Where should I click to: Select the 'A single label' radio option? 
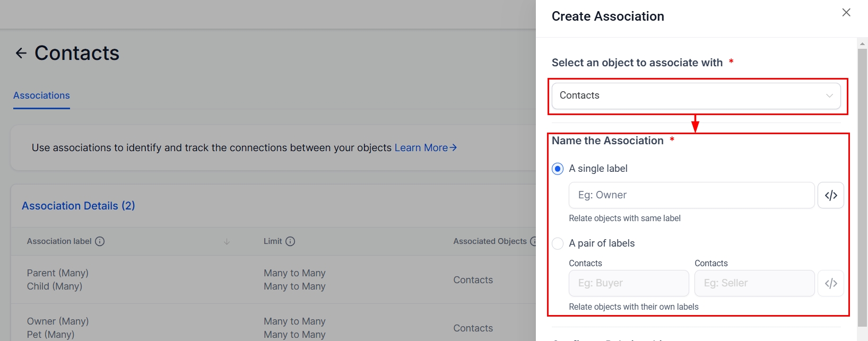click(558, 169)
